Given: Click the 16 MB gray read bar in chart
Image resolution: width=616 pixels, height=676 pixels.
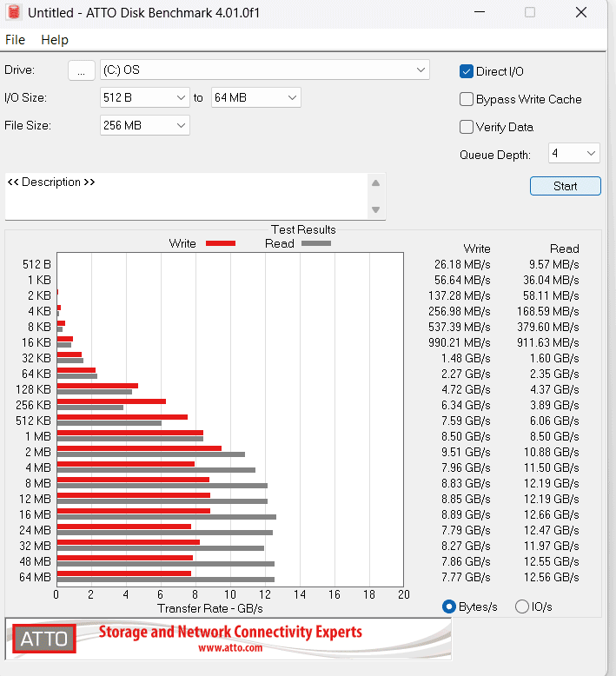Looking at the screenshot, I should [x=167, y=517].
